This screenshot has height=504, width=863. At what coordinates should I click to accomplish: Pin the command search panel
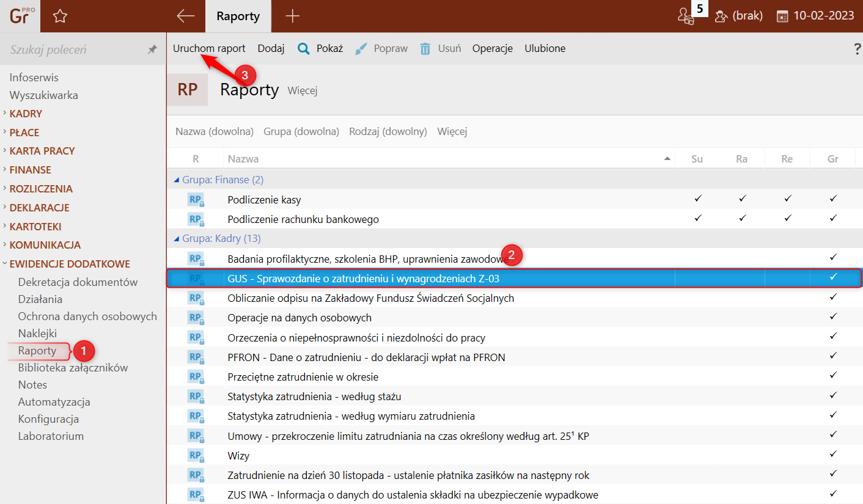pyautogui.click(x=152, y=50)
